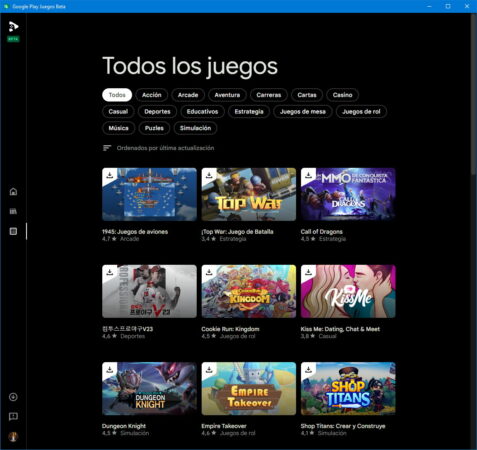Click the title '¡Top War: Juego de Batalla'
This screenshot has height=450, width=477.
tap(237, 232)
